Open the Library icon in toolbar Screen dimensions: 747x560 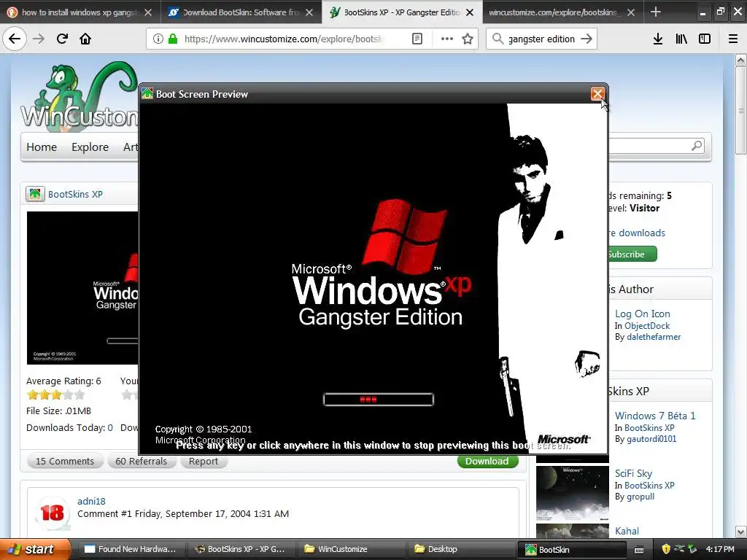(681, 39)
